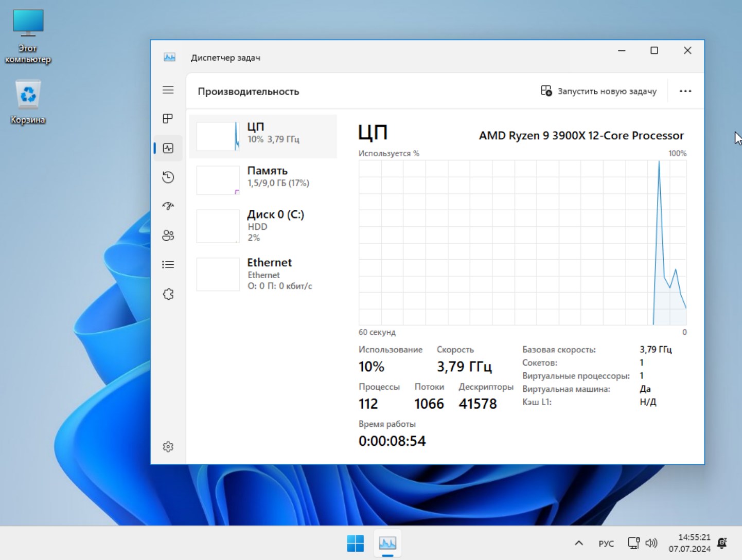Open the three-dots more options menu
Image resolution: width=742 pixels, height=560 pixels.
point(685,91)
